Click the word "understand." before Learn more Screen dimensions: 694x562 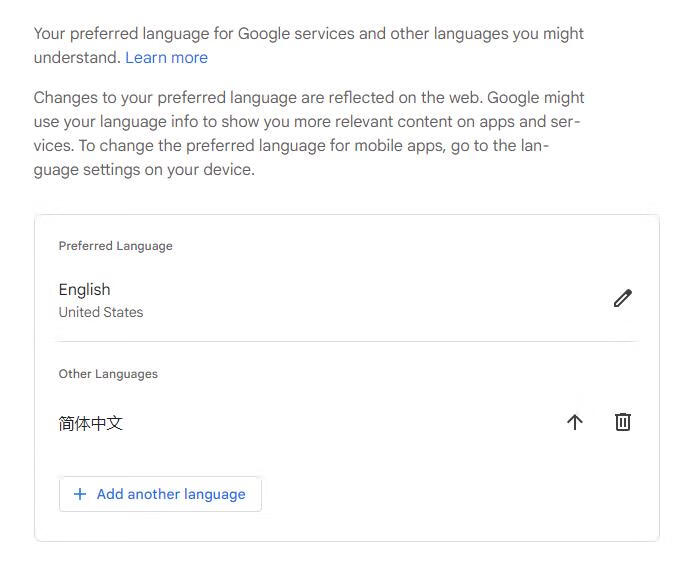77,58
